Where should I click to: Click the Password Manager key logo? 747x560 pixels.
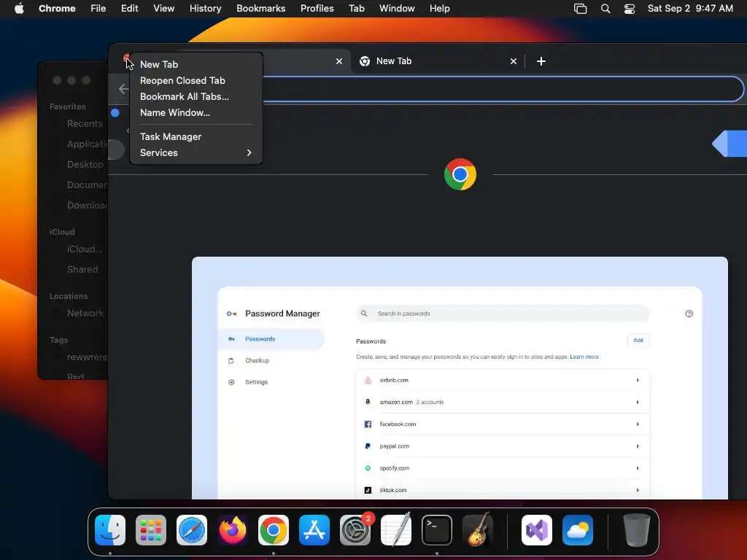pyautogui.click(x=231, y=314)
